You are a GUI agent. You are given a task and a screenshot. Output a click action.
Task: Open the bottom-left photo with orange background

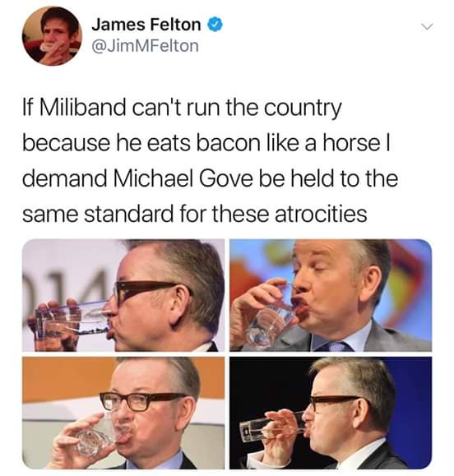tap(123, 413)
